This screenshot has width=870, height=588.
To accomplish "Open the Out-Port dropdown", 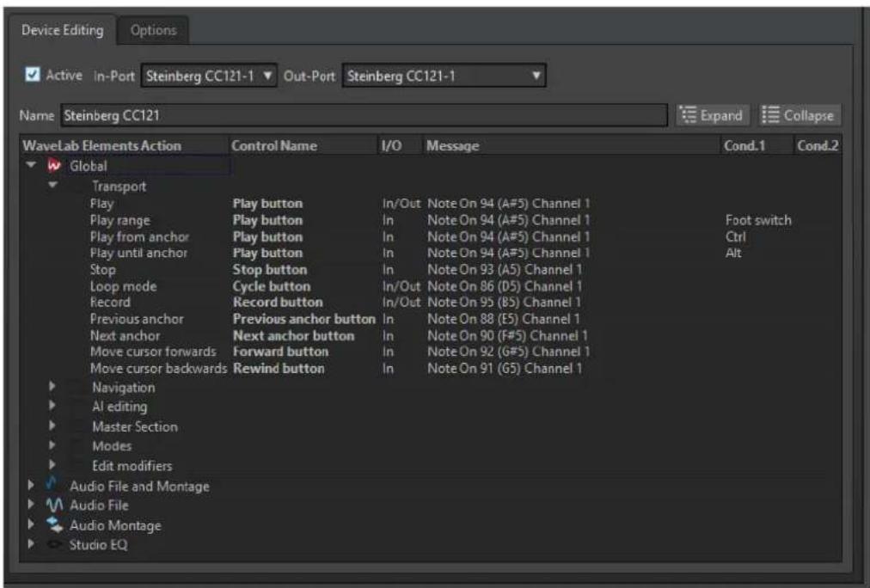I will pyautogui.click(x=444, y=76).
